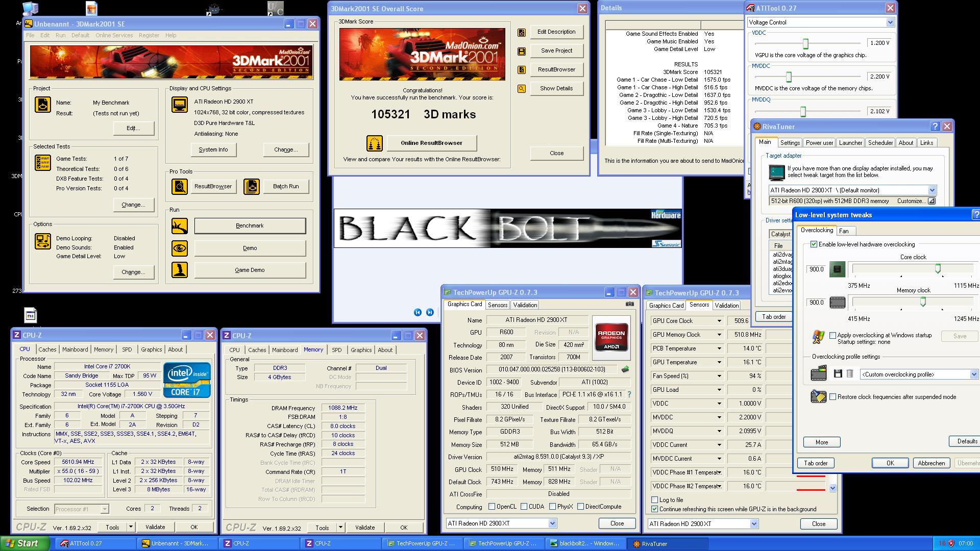Viewport: 980px width, 551px height.
Task: Open the Voltage Control dropdown in ATITool
Action: [890, 22]
